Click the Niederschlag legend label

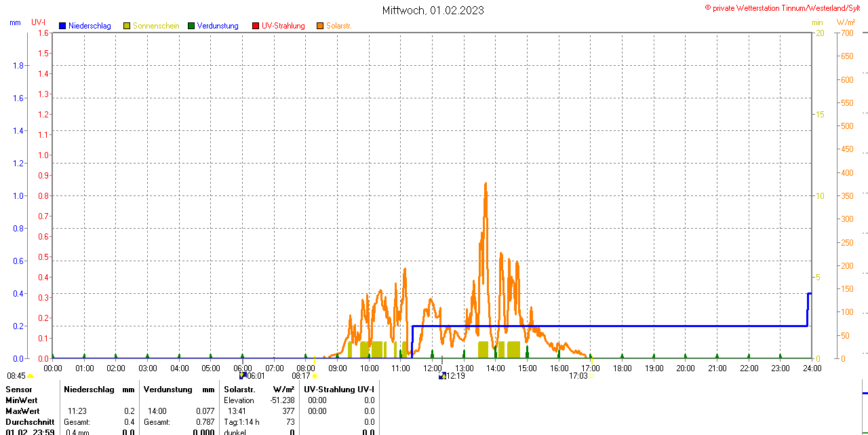coord(90,26)
